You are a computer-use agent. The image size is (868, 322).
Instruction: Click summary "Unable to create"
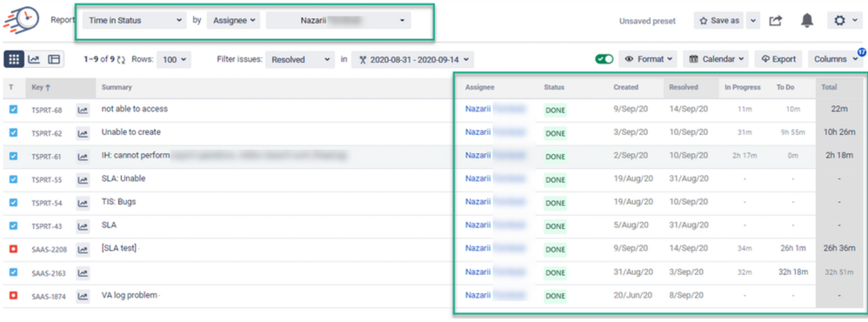coord(131,132)
